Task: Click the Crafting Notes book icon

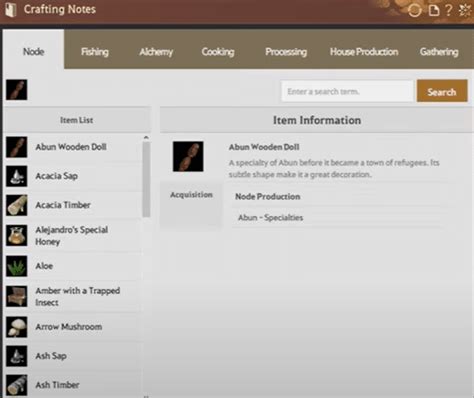Action: tap(11, 10)
